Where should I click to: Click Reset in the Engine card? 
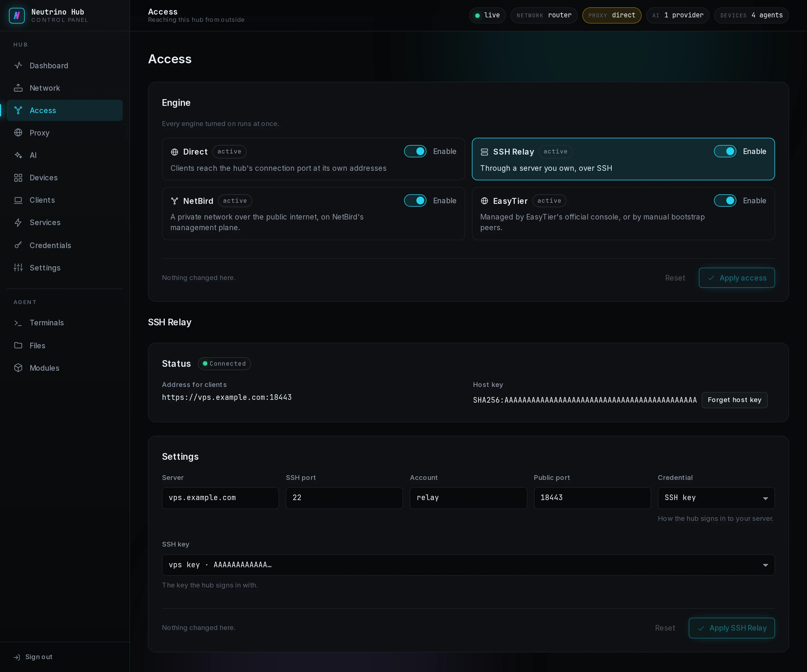(675, 278)
